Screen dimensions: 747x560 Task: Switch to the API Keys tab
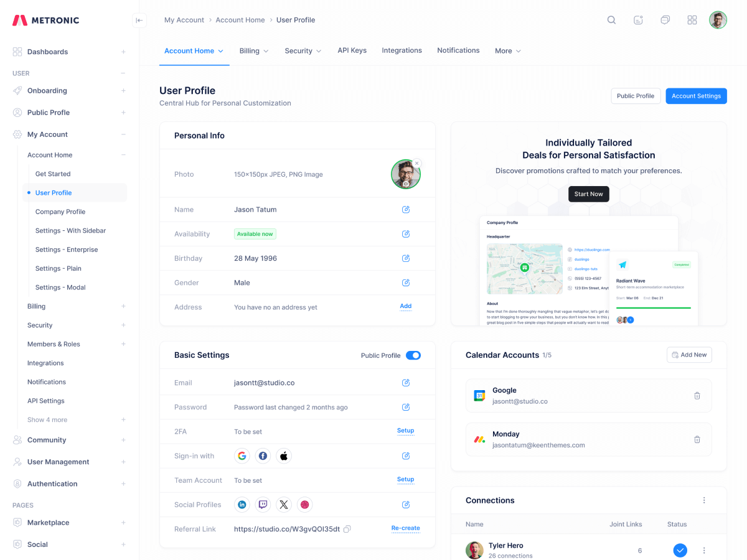[352, 50]
